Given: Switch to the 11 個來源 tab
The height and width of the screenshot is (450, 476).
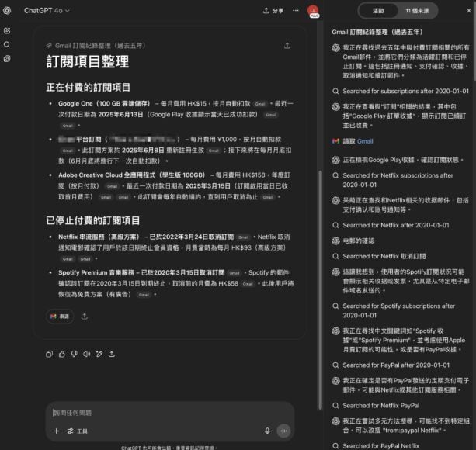Looking at the screenshot, I should pyautogui.click(x=422, y=11).
